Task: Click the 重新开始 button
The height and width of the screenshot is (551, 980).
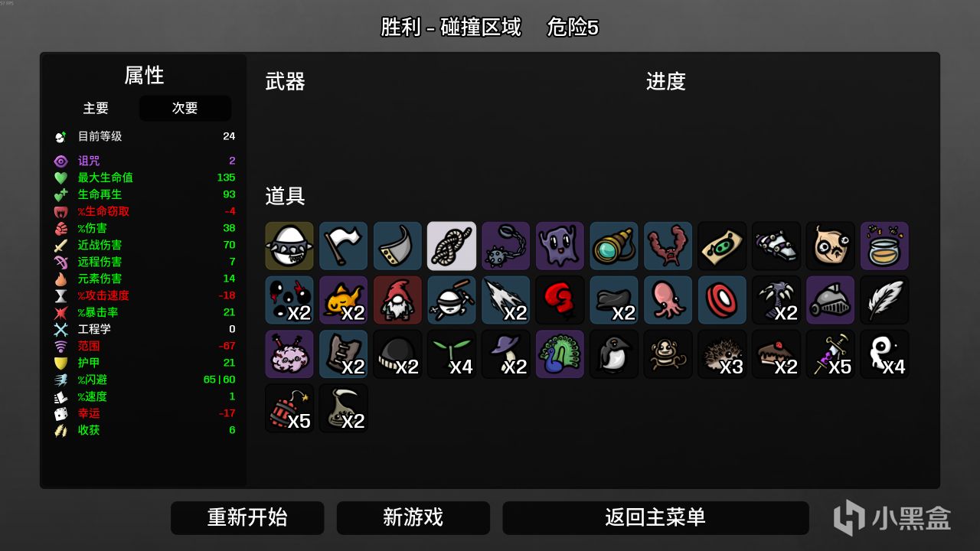Action: coord(247,518)
